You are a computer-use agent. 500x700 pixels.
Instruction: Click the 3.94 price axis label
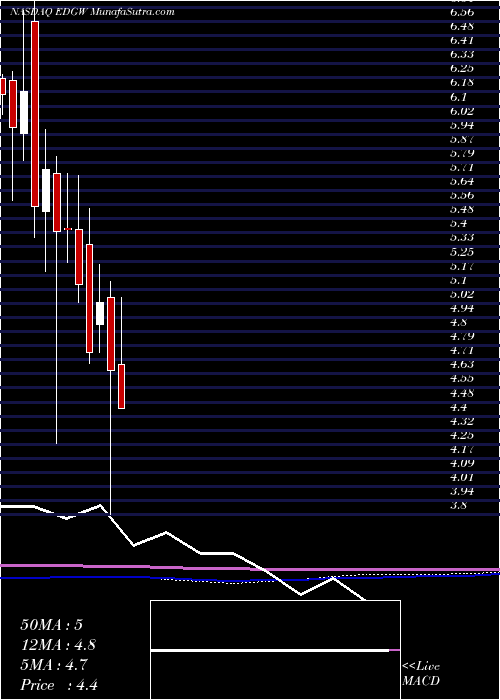pyautogui.click(x=462, y=491)
